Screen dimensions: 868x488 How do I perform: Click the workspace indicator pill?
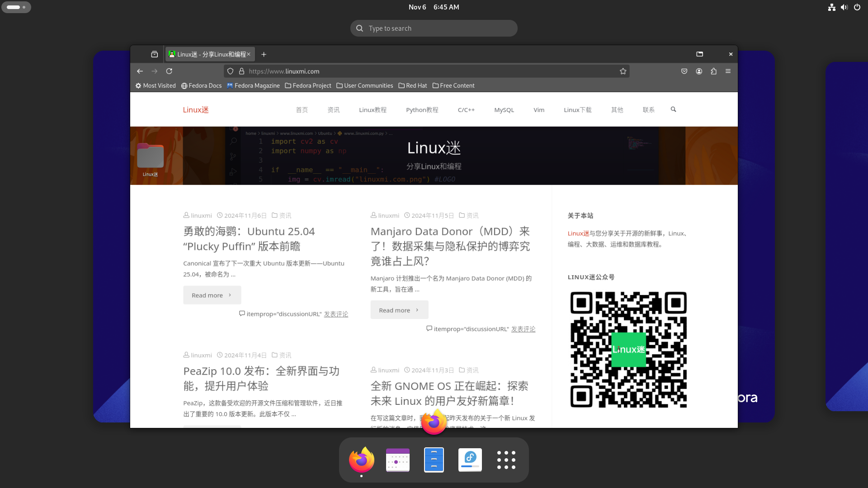pos(16,7)
